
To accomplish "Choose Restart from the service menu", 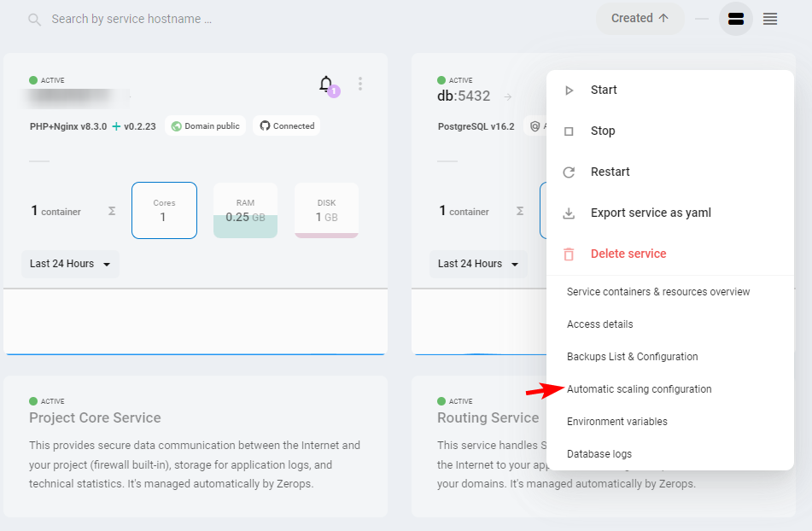I will (610, 172).
